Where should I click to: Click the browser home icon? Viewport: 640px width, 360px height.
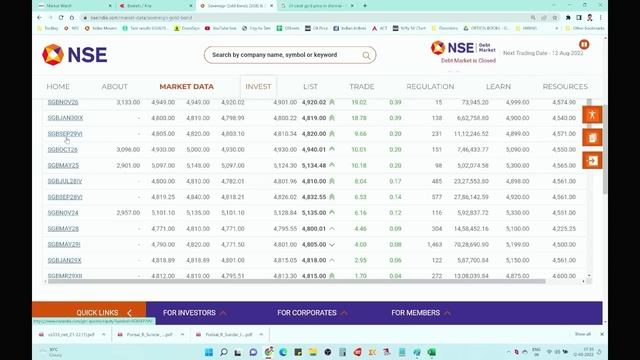click(72, 18)
